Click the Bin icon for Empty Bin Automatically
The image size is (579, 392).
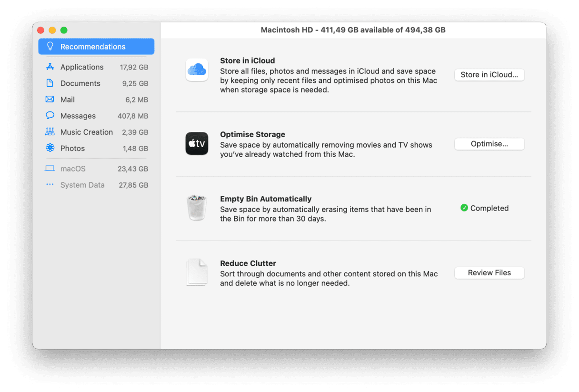point(197,207)
